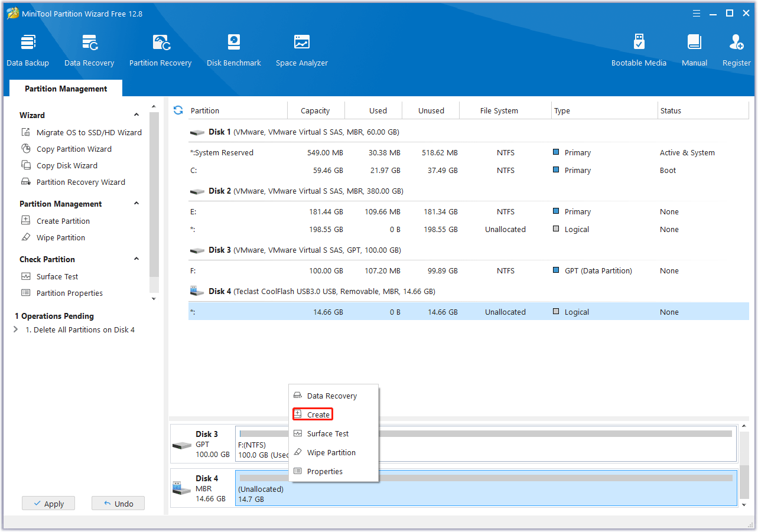Select the F: partition row
Image resolution: width=758 pixels, height=532 pixels.
point(469,270)
